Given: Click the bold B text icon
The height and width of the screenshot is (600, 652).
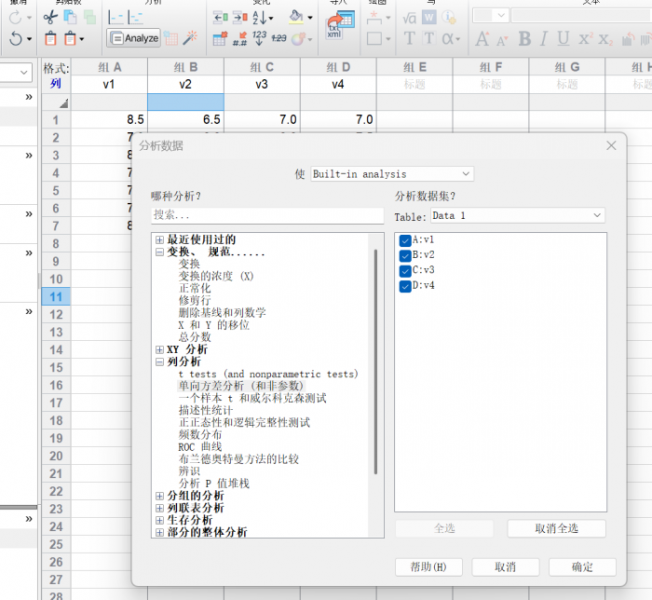Looking at the screenshot, I should (522, 39).
